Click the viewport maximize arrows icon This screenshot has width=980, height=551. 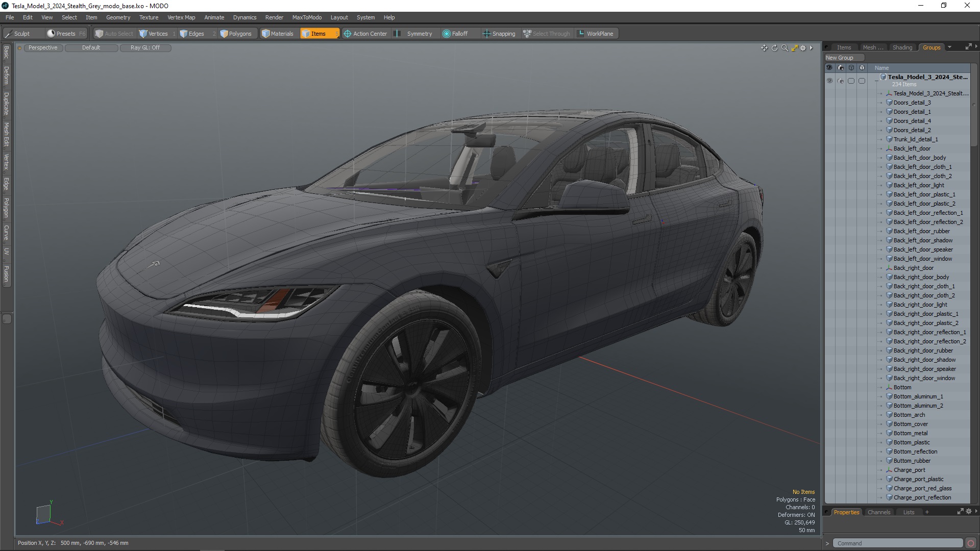[794, 48]
